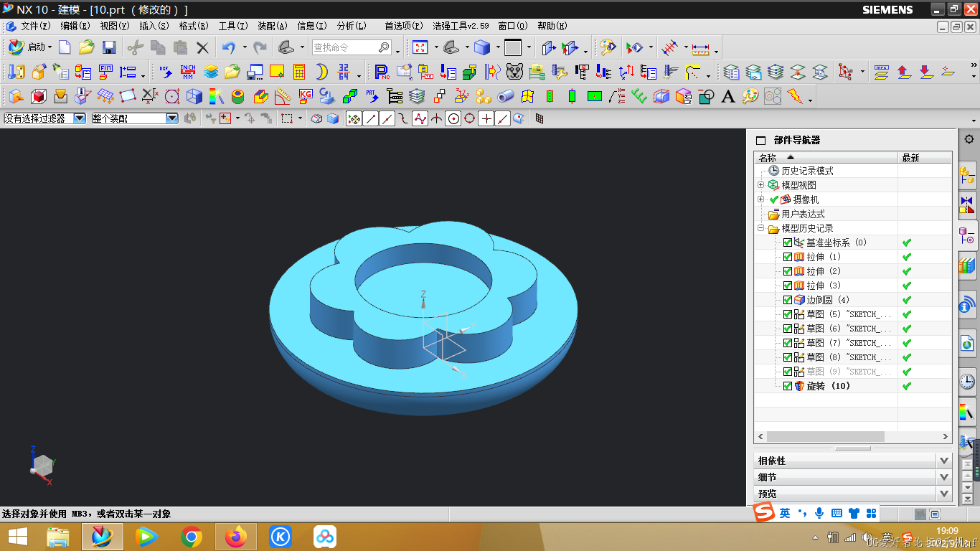Click the lightning bolt icon
980x551 pixels.
(x=795, y=96)
